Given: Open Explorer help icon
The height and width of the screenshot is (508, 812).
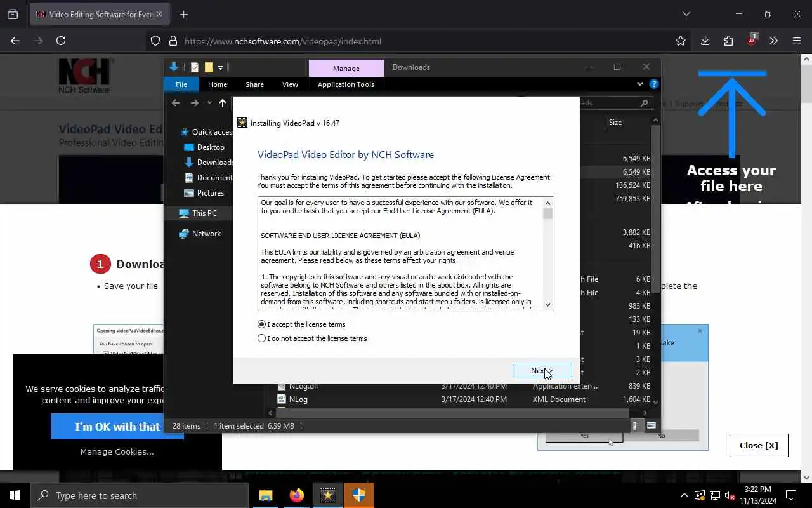Looking at the screenshot, I should pyautogui.click(x=654, y=84).
